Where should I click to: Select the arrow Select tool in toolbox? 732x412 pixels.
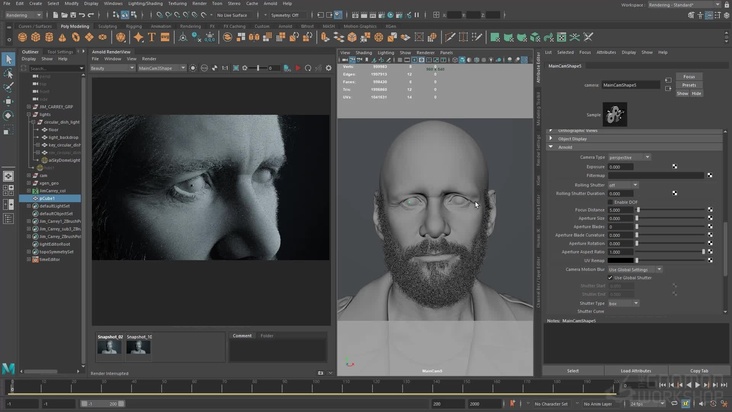(x=8, y=59)
